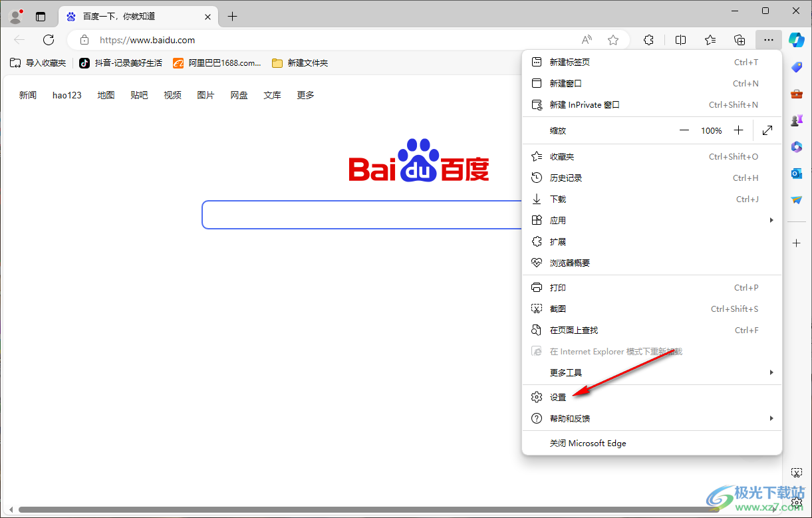
Task: Open 浏览器概要 menu entry
Action: (652, 263)
